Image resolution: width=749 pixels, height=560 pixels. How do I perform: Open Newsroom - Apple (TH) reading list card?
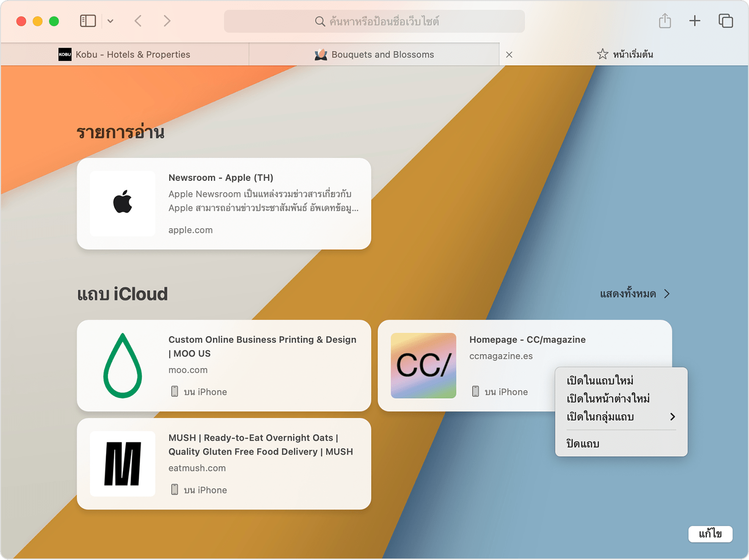224,204
